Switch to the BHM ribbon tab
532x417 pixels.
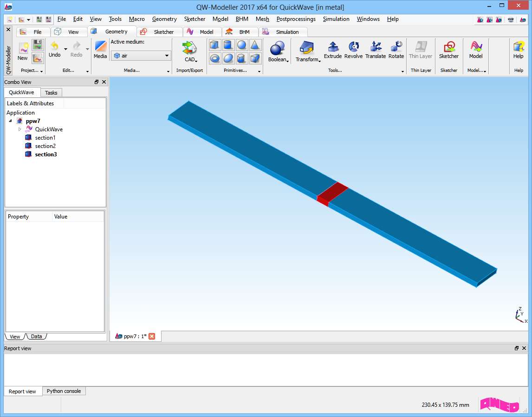(x=240, y=32)
